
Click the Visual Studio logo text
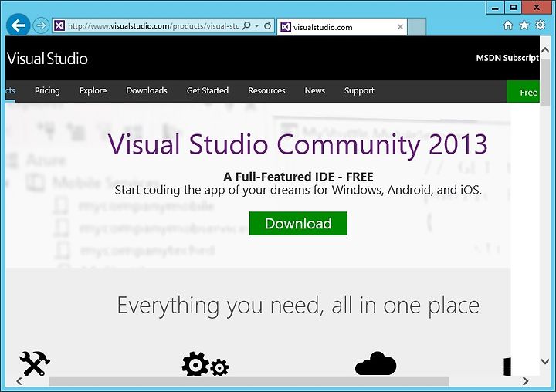coord(47,59)
